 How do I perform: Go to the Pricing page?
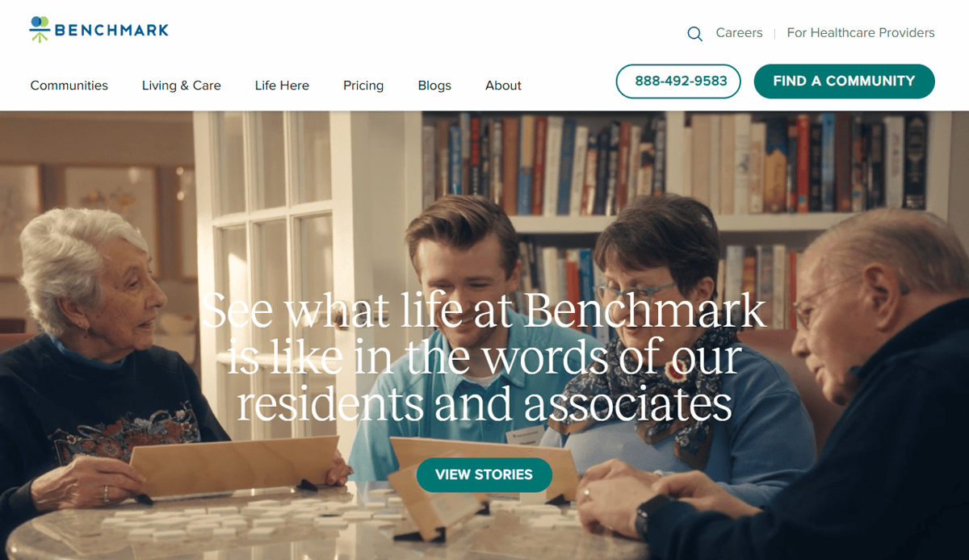coord(363,86)
